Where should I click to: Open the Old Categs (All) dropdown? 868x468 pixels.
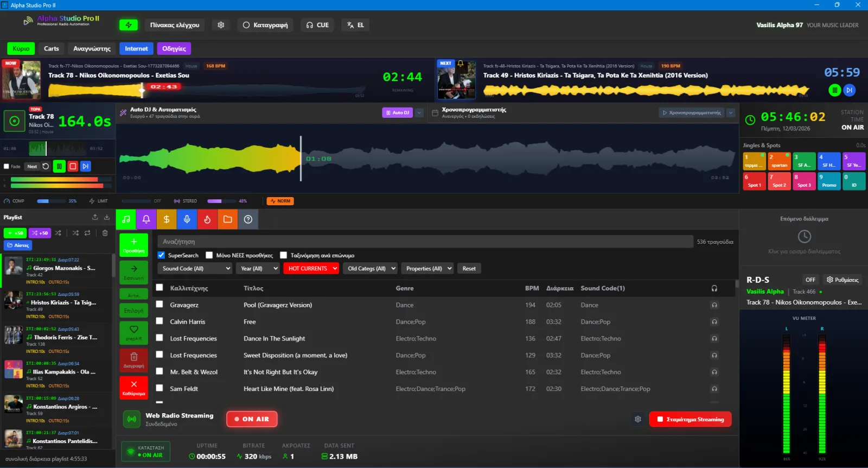tap(371, 269)
